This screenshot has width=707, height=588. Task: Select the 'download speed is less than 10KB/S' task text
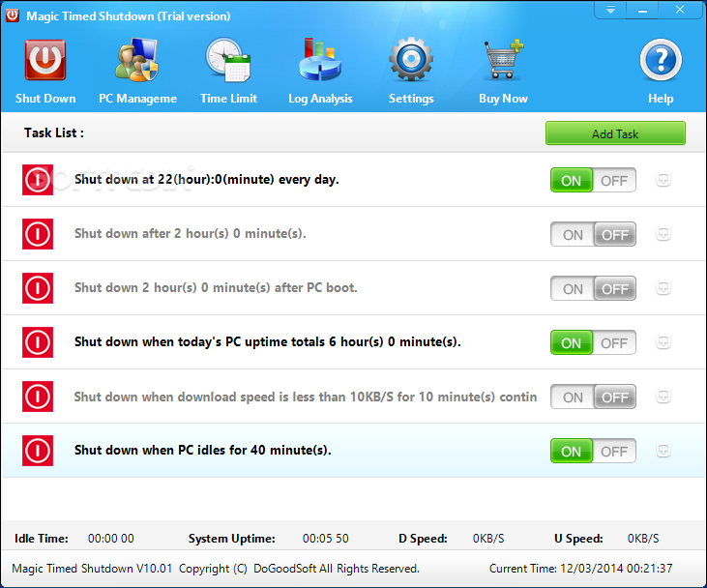[x=306, y=397]
